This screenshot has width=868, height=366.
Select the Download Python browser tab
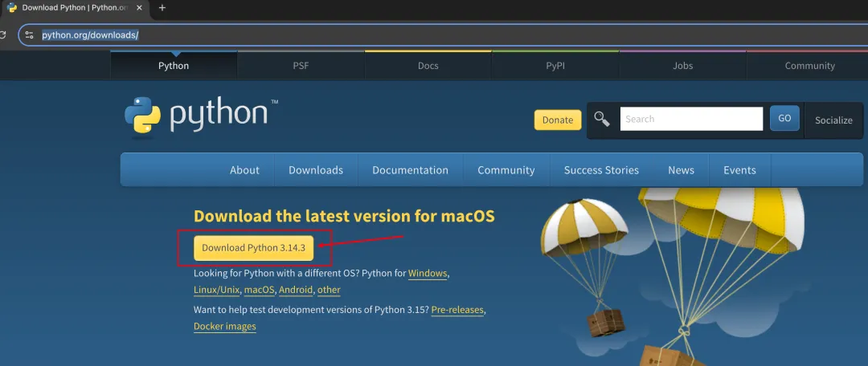pos(75,8)
